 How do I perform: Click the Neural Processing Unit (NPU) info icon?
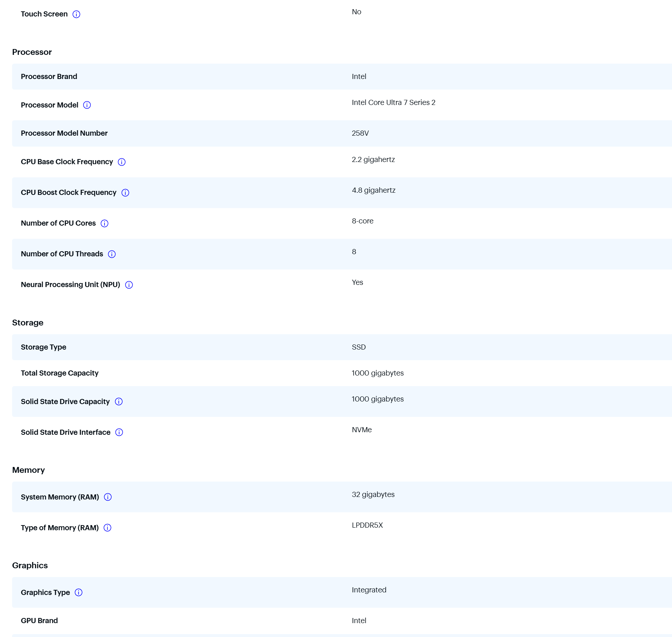(x=129, y=285)
